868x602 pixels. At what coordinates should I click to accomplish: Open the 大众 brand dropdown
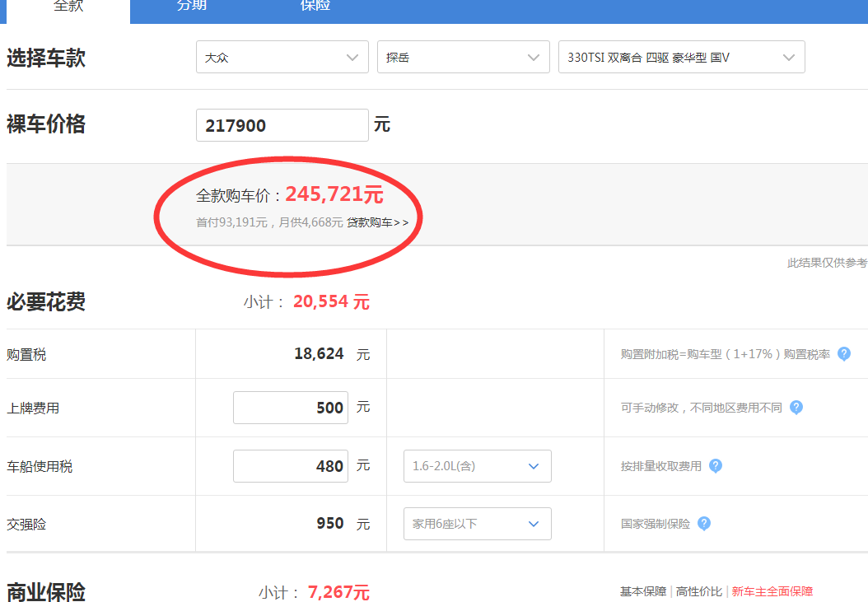pyautogui.click(x=282, y=57)
